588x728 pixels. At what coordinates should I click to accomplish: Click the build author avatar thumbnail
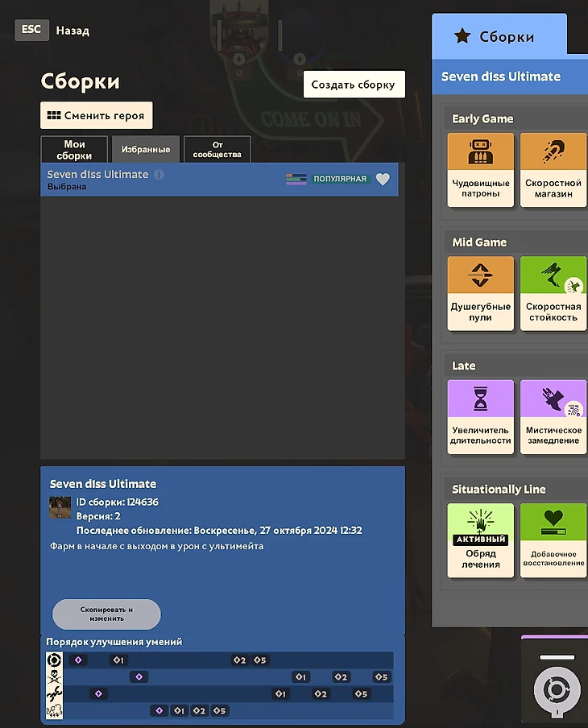pyautogui.click(x=60, y=507)
